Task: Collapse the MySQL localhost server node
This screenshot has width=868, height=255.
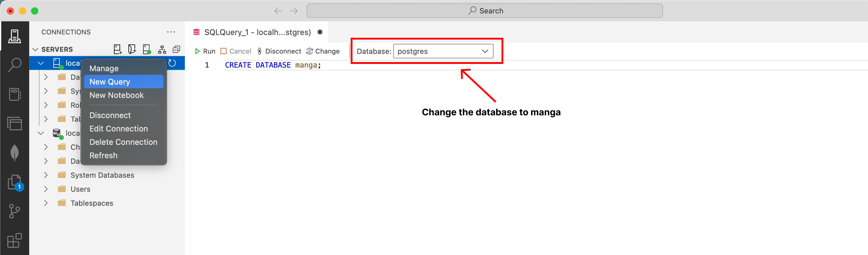Action: click(x=41, y=133)
